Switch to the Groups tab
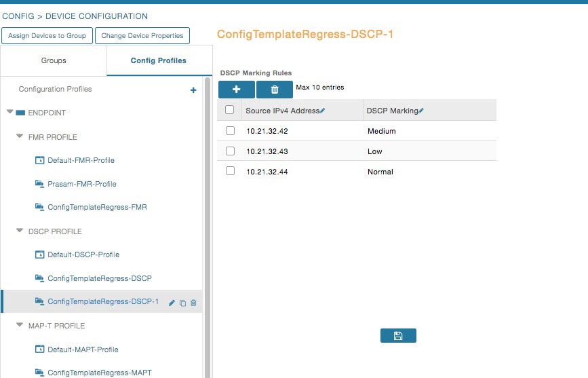The height and width of the screenshot is (378, 588). [54, 60]
